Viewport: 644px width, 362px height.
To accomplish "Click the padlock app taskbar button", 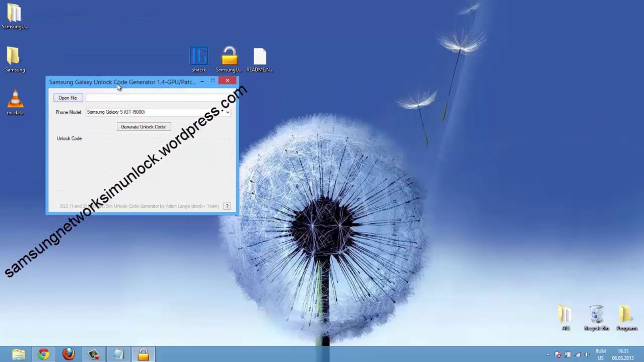I will click(x=143, y=354).
